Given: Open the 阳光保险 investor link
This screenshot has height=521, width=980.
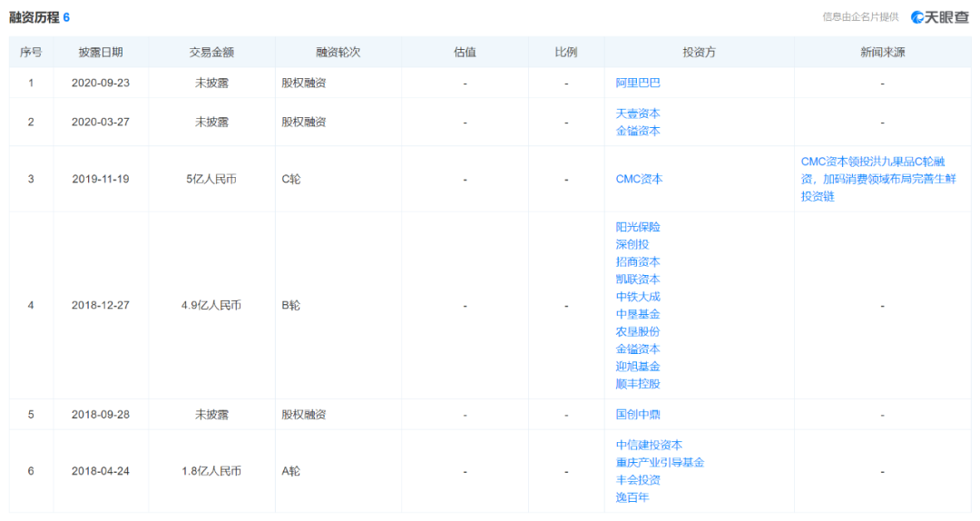Looking at the screenshot, I should click(x=638, y=227).
